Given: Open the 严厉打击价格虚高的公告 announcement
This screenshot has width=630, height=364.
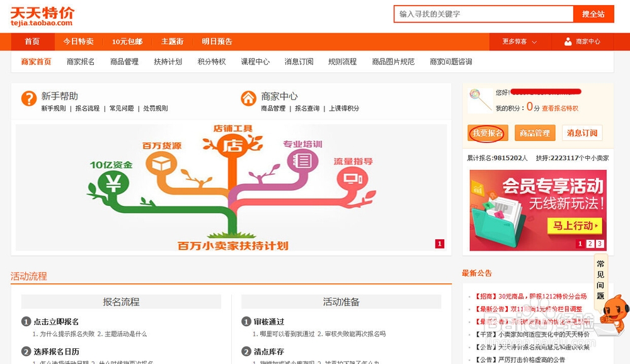Looking at the screenshot, I should coord(520,360).
